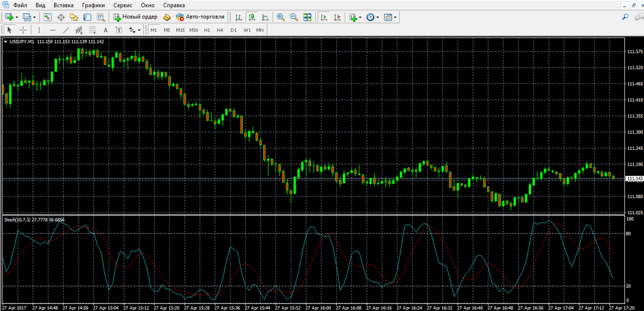
Task: Toggle Авто-торговля on or off
Action: (200, 17)
